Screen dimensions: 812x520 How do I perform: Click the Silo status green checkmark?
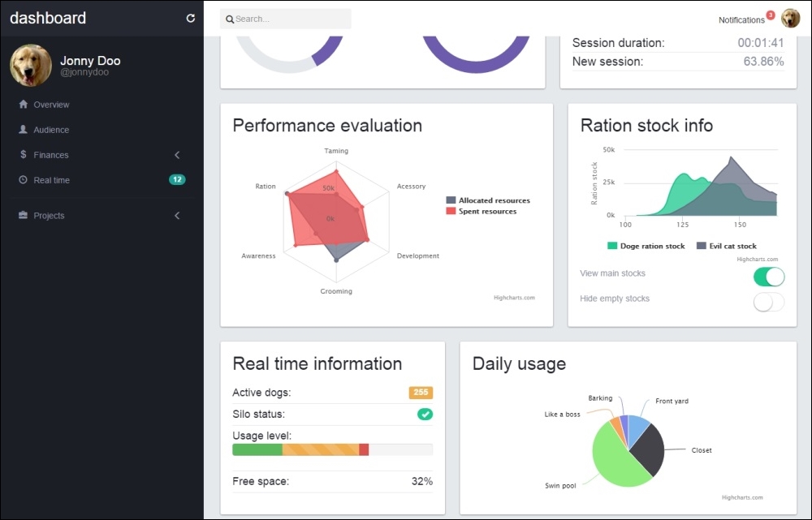(x=425, y=414)
